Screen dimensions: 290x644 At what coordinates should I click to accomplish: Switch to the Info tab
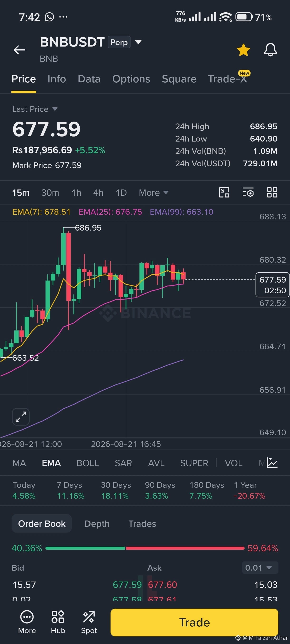click(57, 79)
